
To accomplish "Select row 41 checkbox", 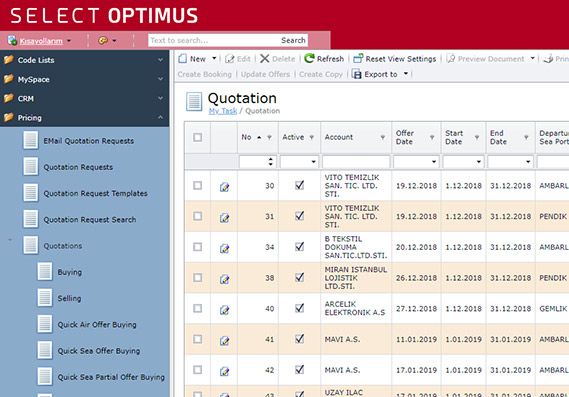I will 197,339.
